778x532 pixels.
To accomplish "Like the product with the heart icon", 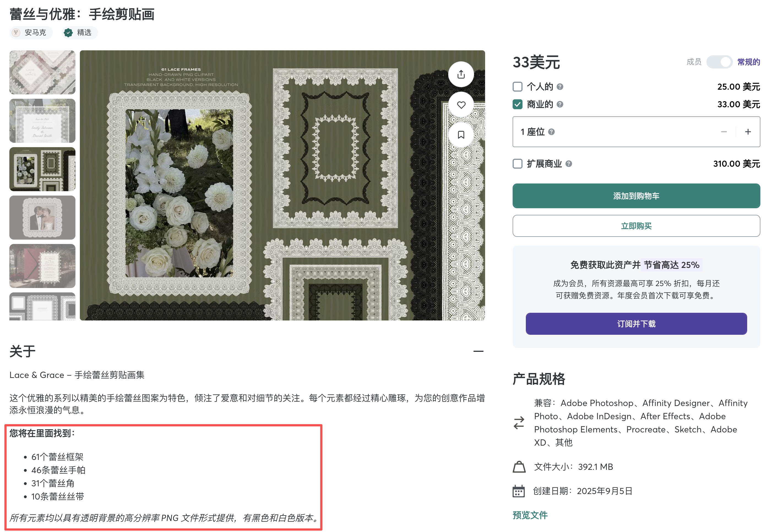I will pyautogui.click(x=461, y=105).
